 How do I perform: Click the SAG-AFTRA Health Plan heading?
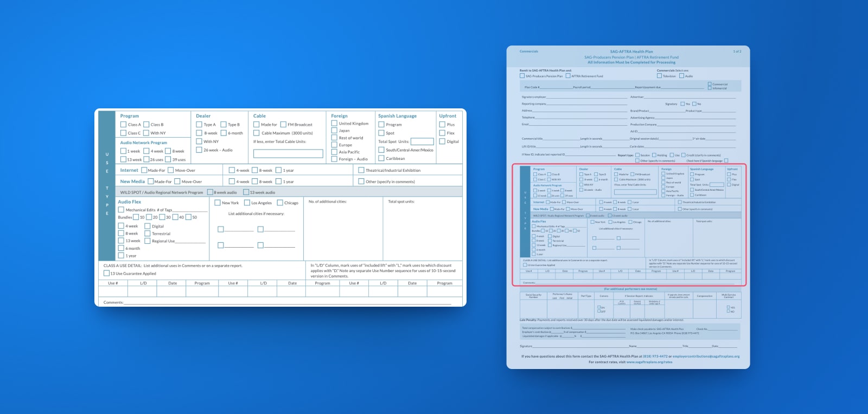click(631, 51)
